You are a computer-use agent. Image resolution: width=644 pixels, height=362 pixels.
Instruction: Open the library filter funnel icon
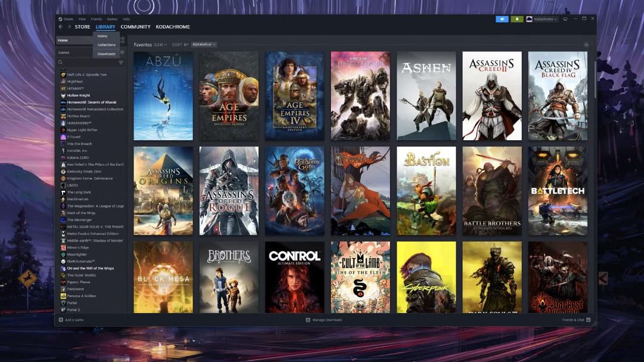[120, 63]
